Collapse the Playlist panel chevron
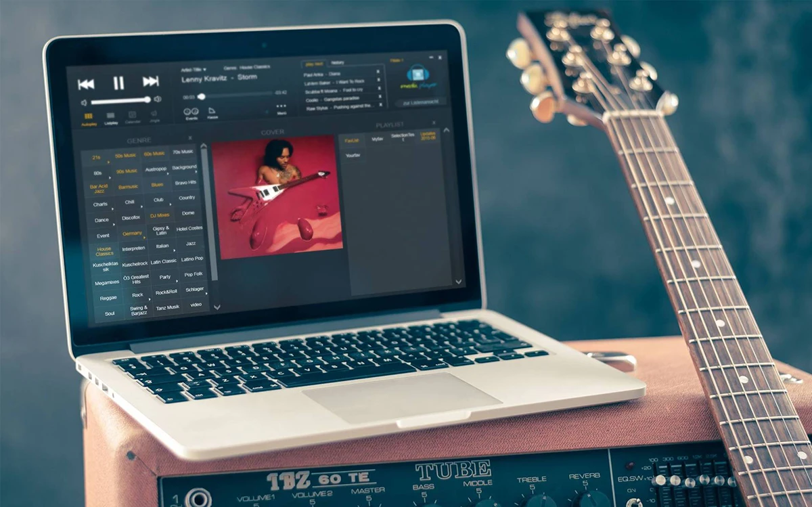 (446, 130)
